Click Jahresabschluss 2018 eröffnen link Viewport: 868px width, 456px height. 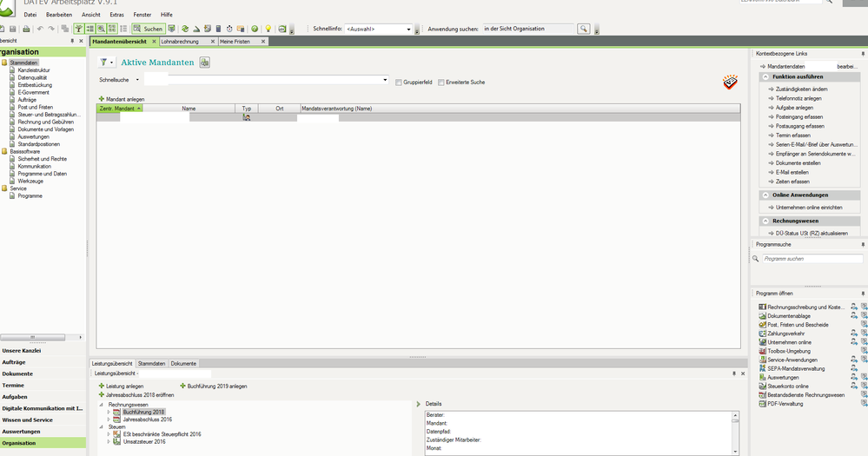coord(140,395)
